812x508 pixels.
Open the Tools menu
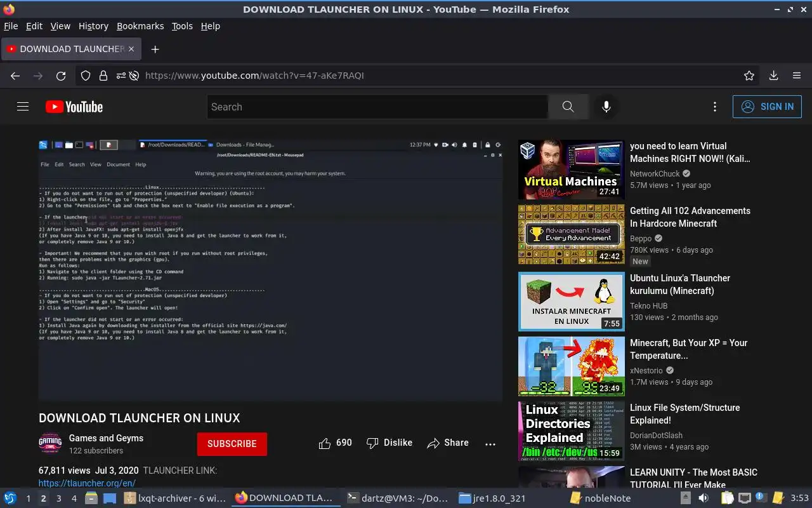pyautogui.click(x=182, y=26)
